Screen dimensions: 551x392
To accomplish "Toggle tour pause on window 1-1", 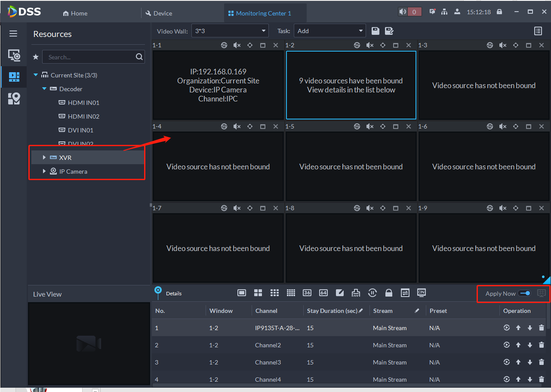I will (224, 45).
